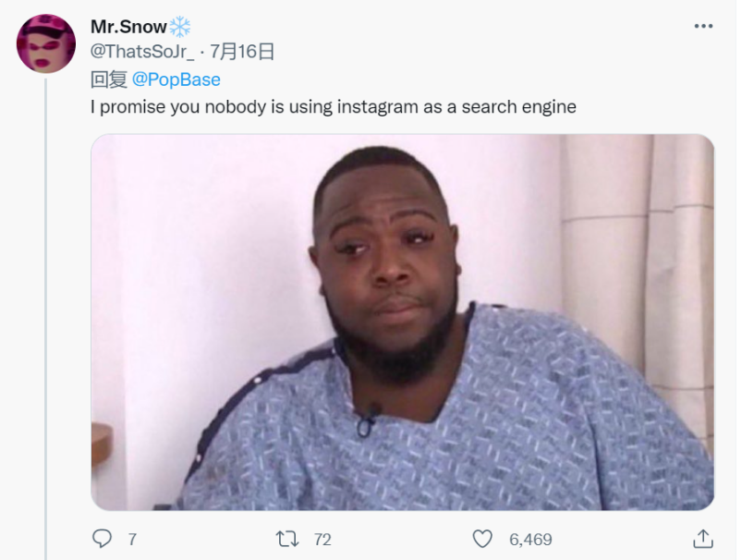Click the 回复 reply-to label

109,79
